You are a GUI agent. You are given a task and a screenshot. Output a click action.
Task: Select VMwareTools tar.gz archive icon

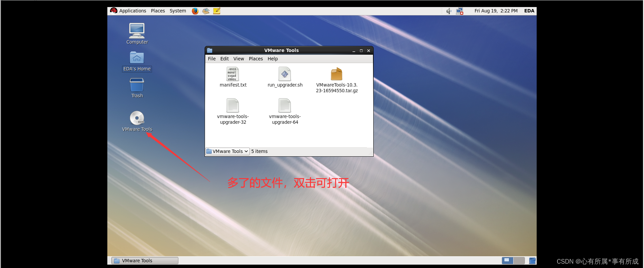(337, 74)
